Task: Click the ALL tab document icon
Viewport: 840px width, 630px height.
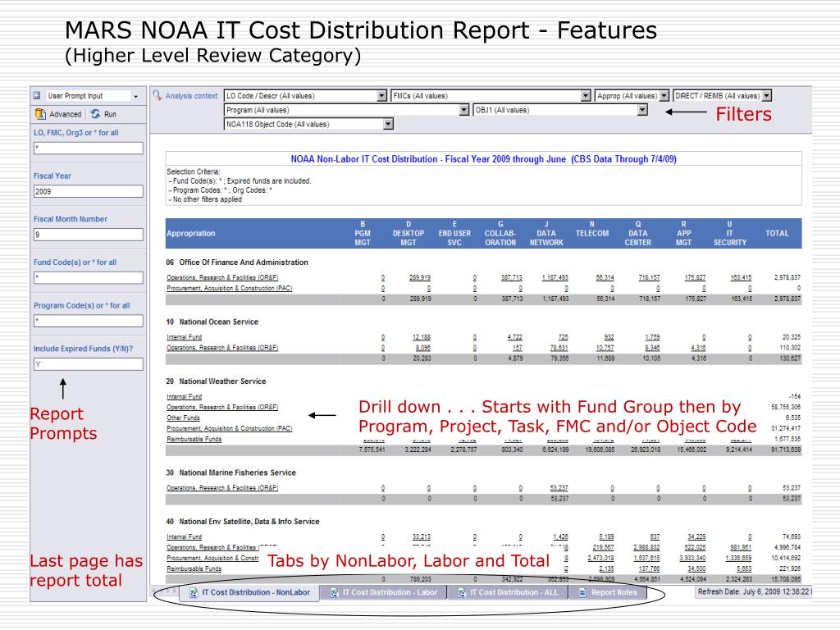Action: [x=462, y=592]
